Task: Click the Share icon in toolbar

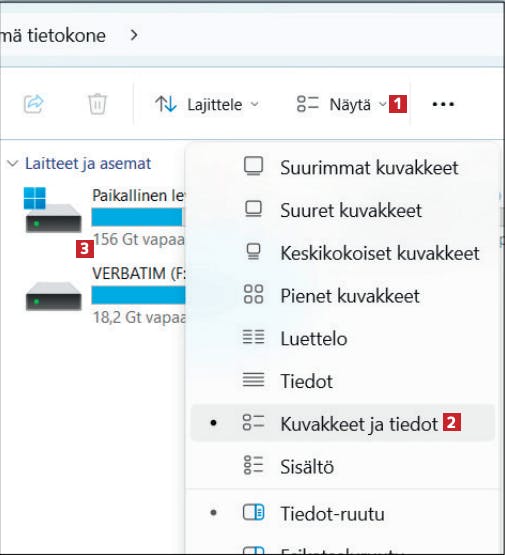Action: click(x=34, y=104)
